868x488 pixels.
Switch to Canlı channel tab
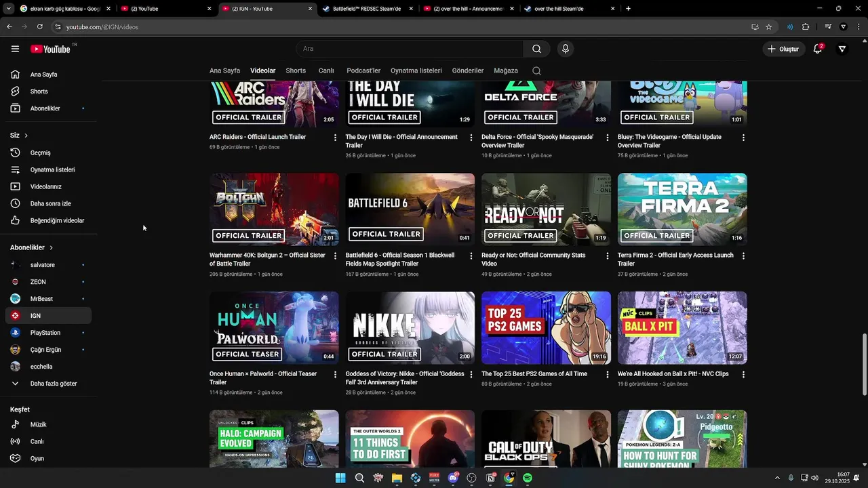tap(326, 70)
